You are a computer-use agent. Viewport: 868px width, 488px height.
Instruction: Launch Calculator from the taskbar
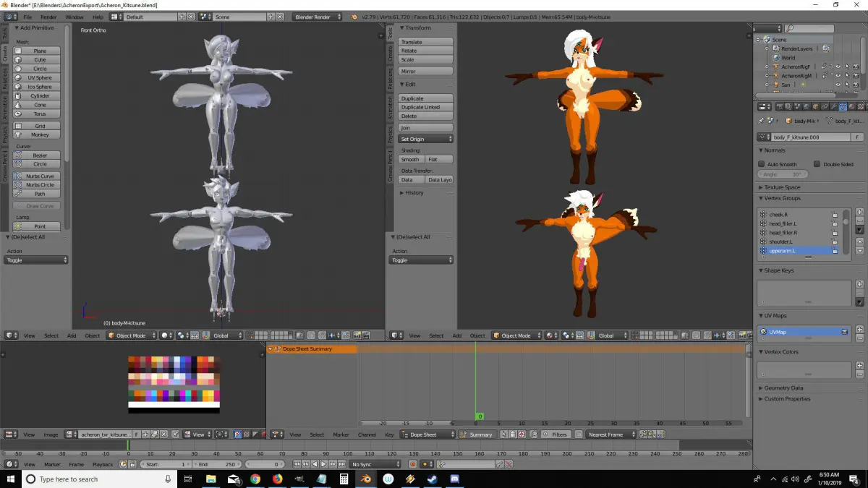344,479
